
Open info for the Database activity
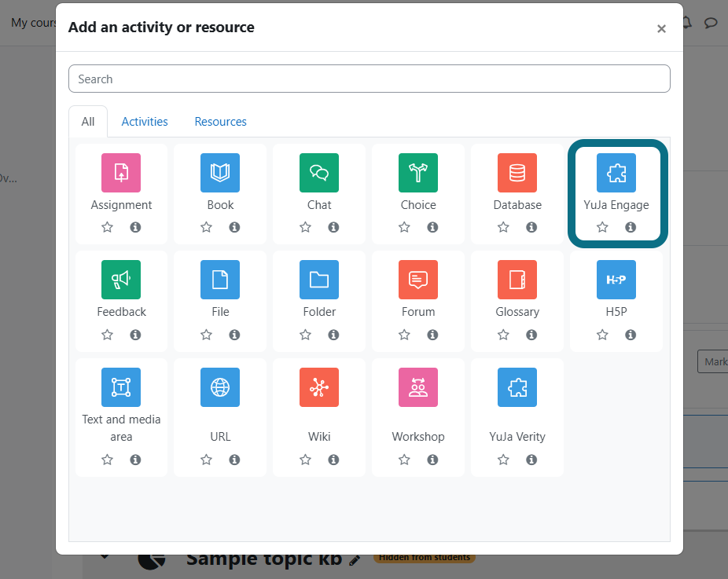click(531, 227)
